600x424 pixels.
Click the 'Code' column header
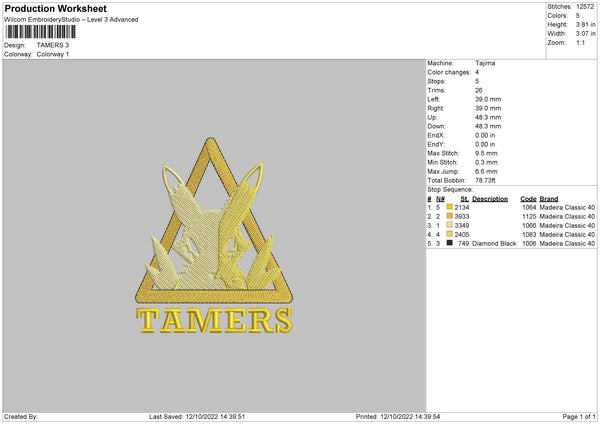(528, 199)
